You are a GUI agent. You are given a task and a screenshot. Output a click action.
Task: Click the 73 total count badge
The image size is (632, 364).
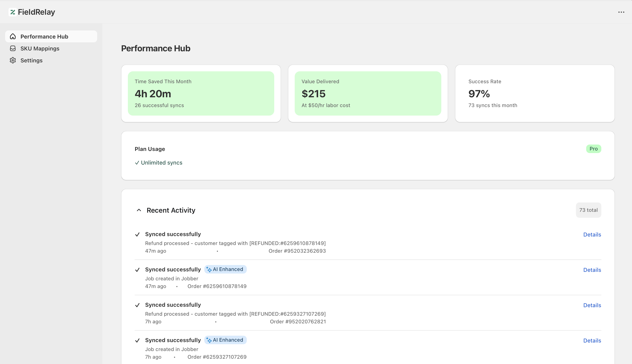click(x=588, y=210)
